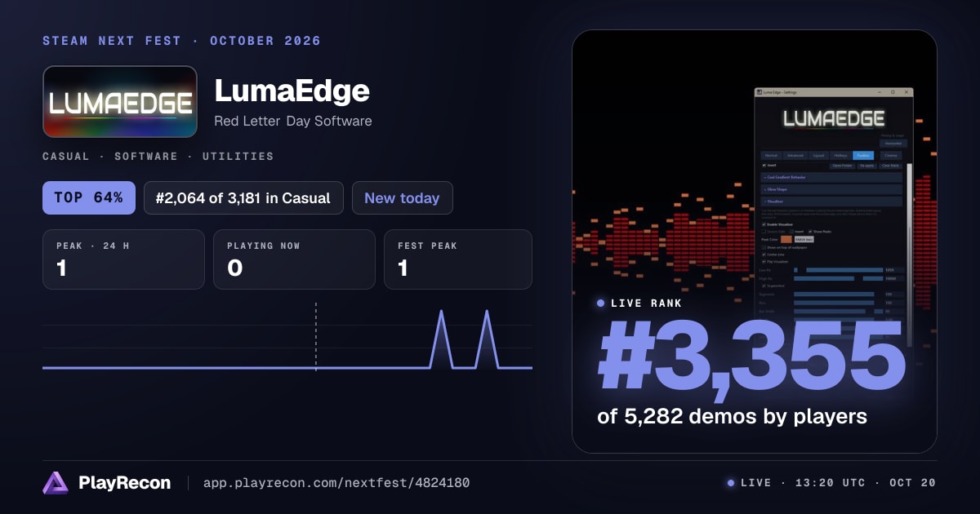Click the '#2,064 of 3,181 in Casual' badge

coord(243,197)
